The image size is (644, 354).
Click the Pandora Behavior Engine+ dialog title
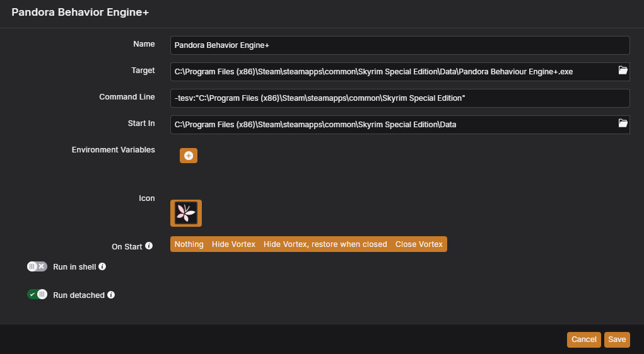[x=80, y=13]
